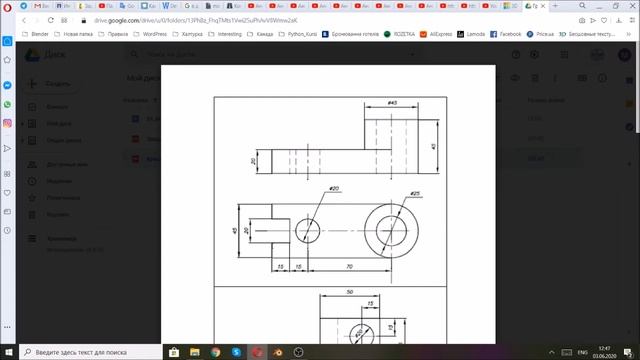
Task: Switch to the Telegram tab
Action: (24, 6)
